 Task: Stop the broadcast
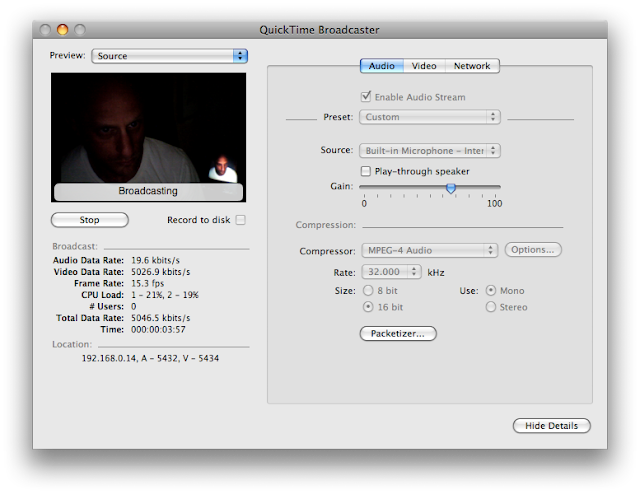[90, 220]
